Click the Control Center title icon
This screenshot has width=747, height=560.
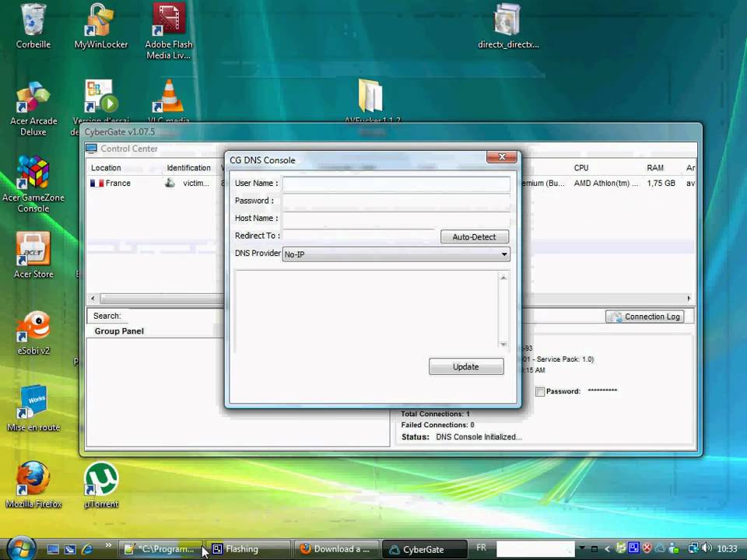click(x=92, y=149)
